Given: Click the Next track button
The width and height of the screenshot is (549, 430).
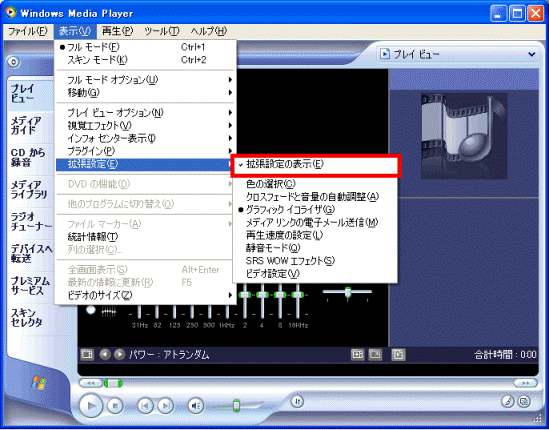Looking at the screenshot, I should coord(166,406).
